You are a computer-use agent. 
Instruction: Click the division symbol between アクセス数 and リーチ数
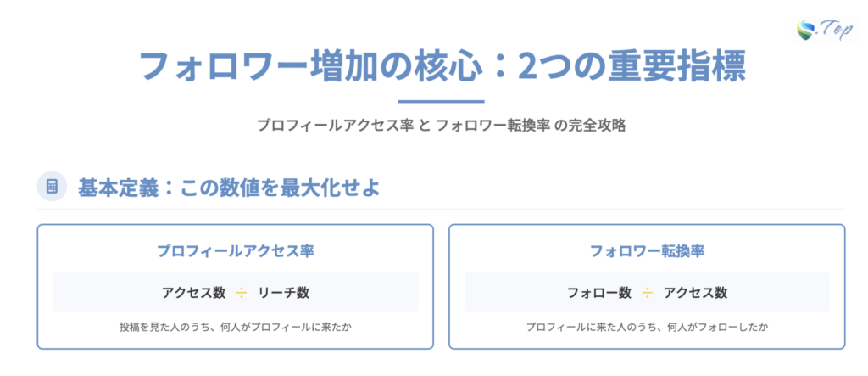(x=242, y=293)
